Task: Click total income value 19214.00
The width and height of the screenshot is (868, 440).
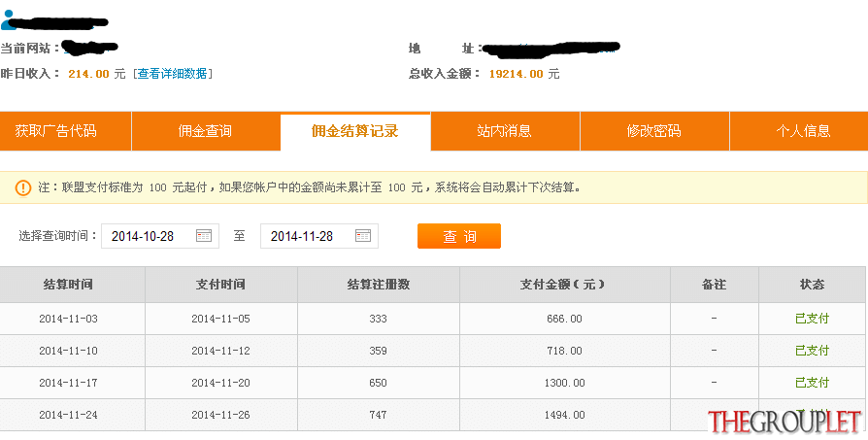Action: click(x=516, y=74)
